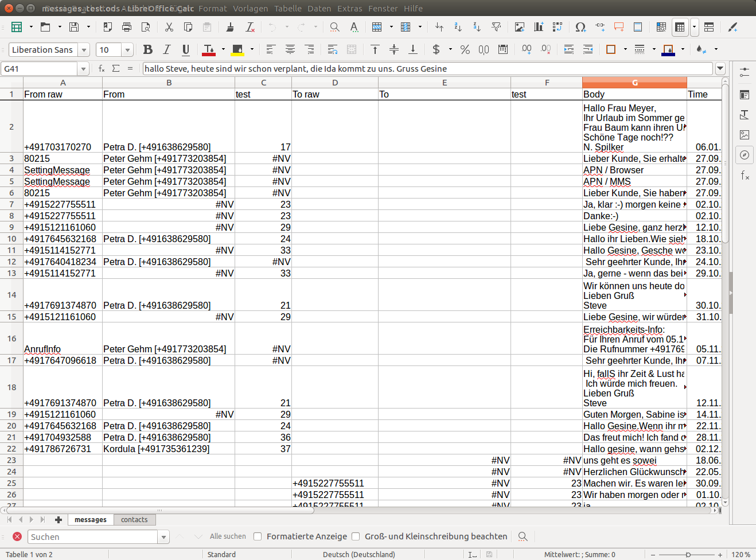Sort descending with the Z-A icon

477,27
